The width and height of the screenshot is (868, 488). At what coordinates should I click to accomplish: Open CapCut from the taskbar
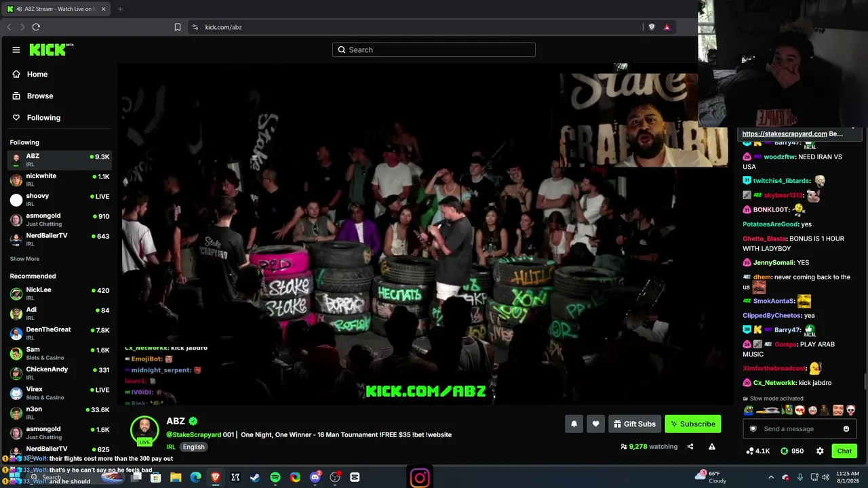(x=355, y=477)
